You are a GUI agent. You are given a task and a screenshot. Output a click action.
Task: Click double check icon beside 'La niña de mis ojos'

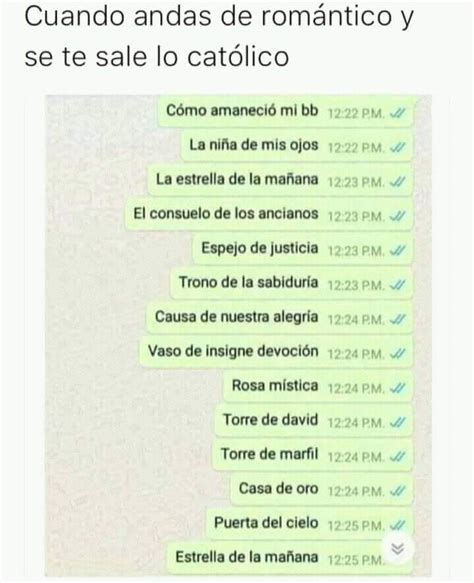click(x=397, y=148)
